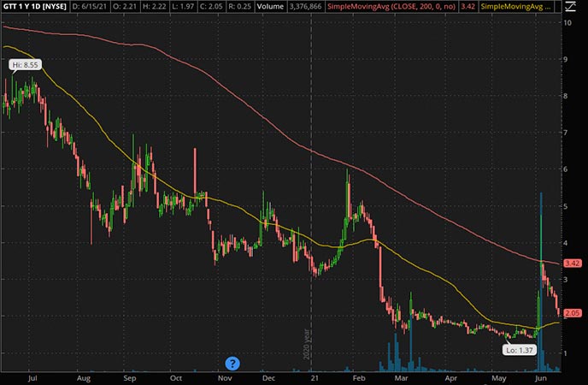Click the 'Lo: 1.37' low price bubble

[x=520, y=350]
